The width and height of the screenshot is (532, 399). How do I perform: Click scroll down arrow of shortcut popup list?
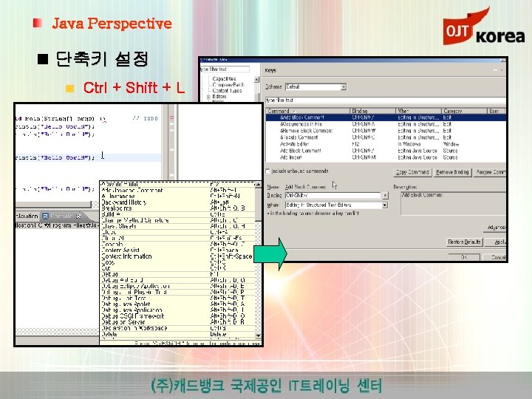tap(258, 335)
